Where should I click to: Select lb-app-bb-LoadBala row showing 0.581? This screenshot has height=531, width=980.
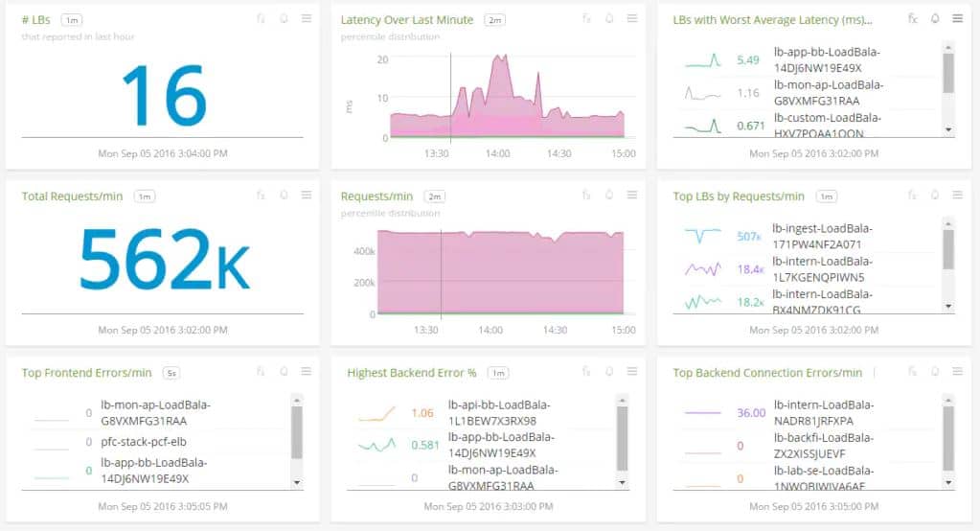481,445
